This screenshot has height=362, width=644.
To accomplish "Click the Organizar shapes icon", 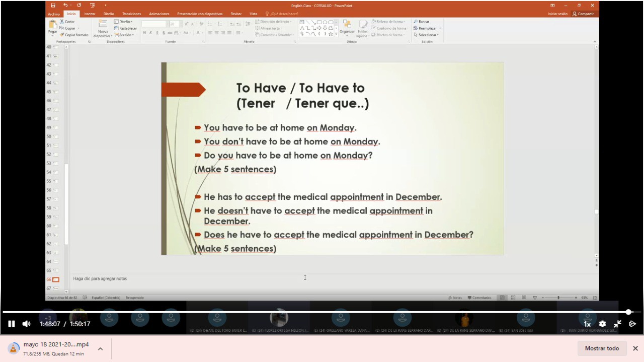I will click(x=347, y=25).
